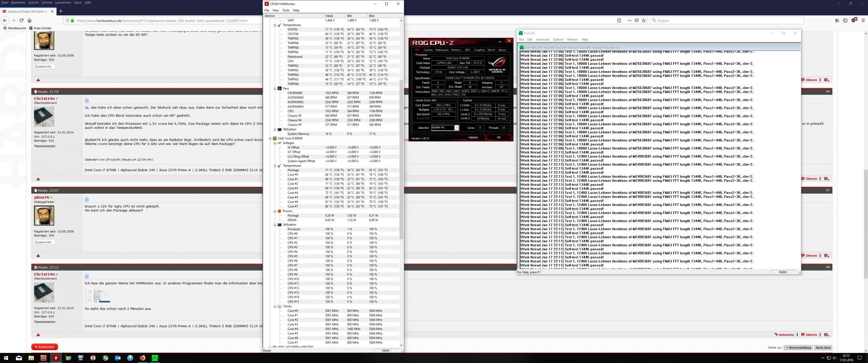Screen dimensions: 868x363
Task: Open the Firefox hamburger menu
Action: pos(863,20)
